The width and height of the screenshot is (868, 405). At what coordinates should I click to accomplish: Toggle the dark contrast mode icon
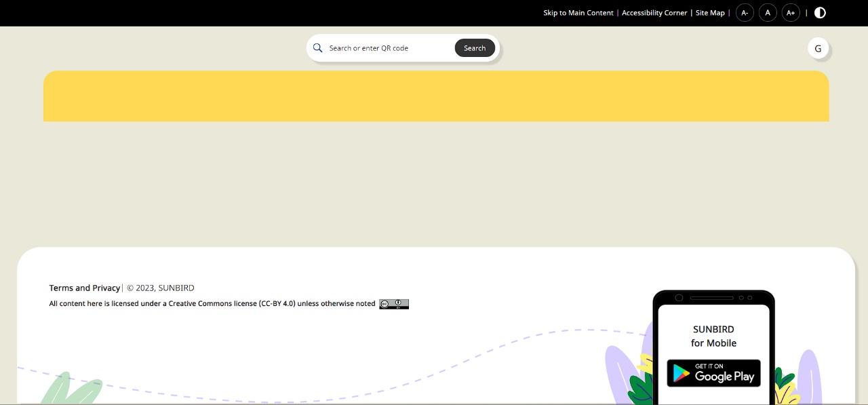pyautogui.click(x=820, y=13)
